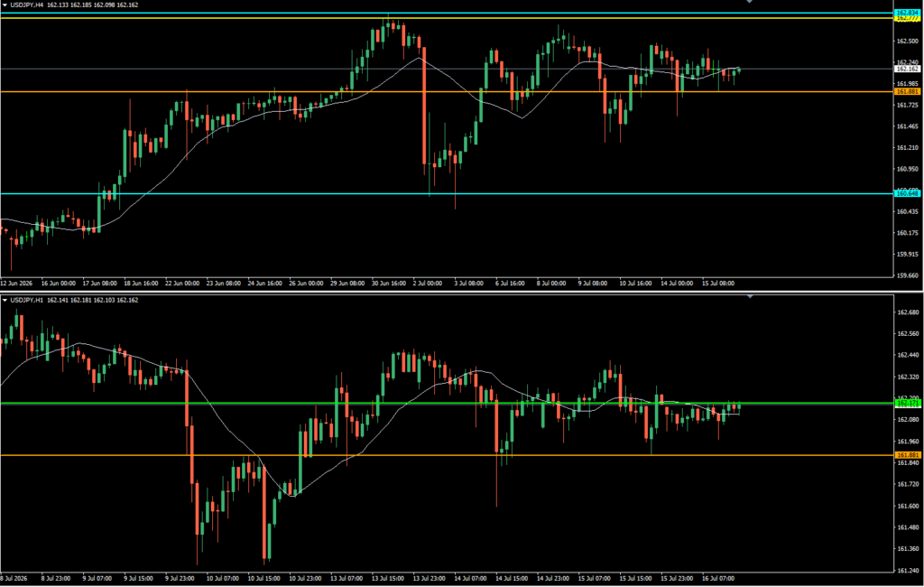924x587 pixels.
Task: Click the 2 Jul 00:00 time label
Action: (427, 284)
